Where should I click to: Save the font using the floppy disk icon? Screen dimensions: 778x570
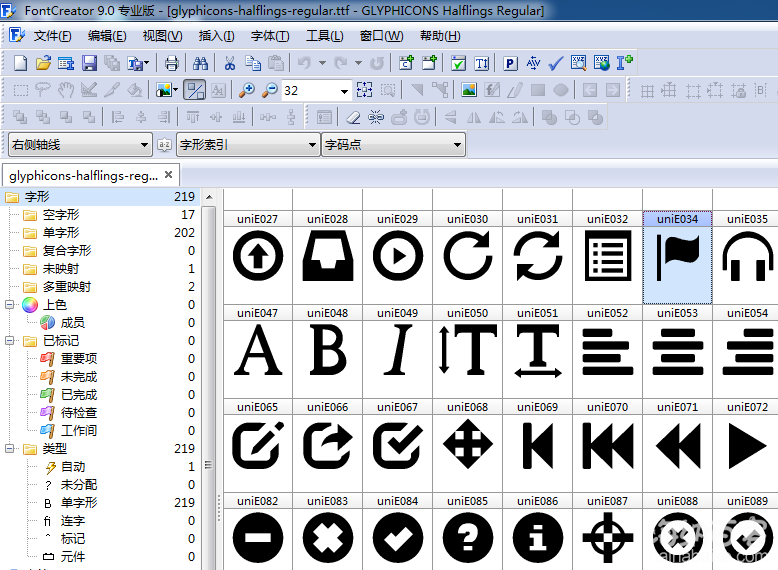(x=89, y=63)
